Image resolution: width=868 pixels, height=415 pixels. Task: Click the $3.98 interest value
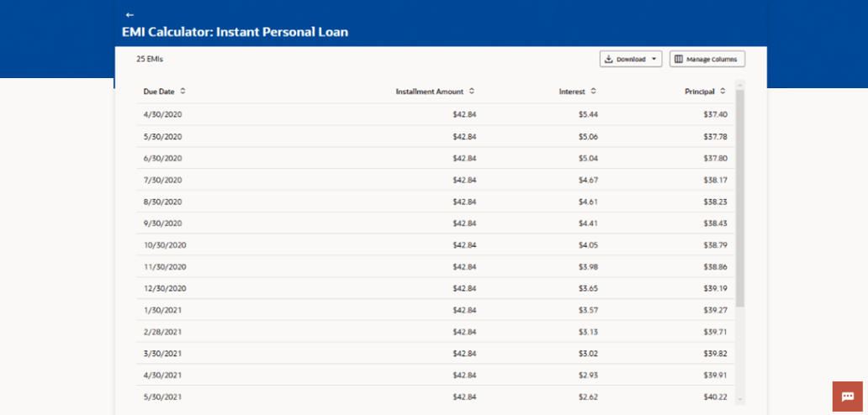coord(589,267)
